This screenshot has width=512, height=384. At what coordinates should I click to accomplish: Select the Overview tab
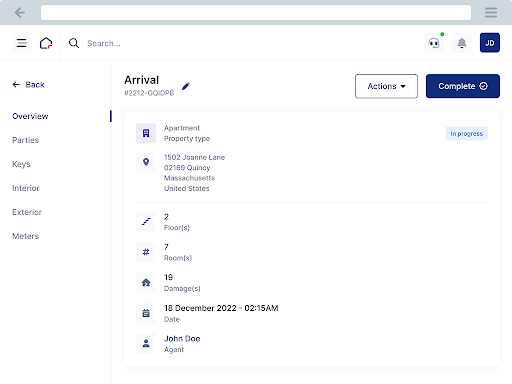click(x=30, y=116)
